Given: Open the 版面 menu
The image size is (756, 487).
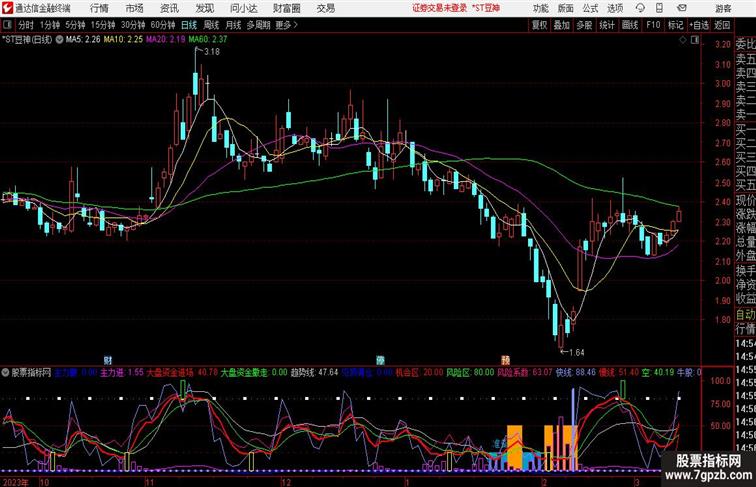Looking at the screenshot, I should pyautogui.click(x=566, y=8).
